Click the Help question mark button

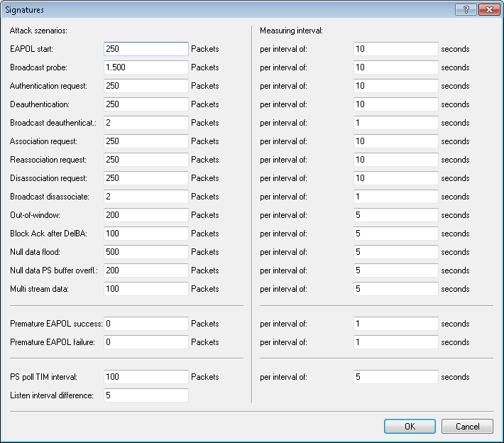point(466,10)
